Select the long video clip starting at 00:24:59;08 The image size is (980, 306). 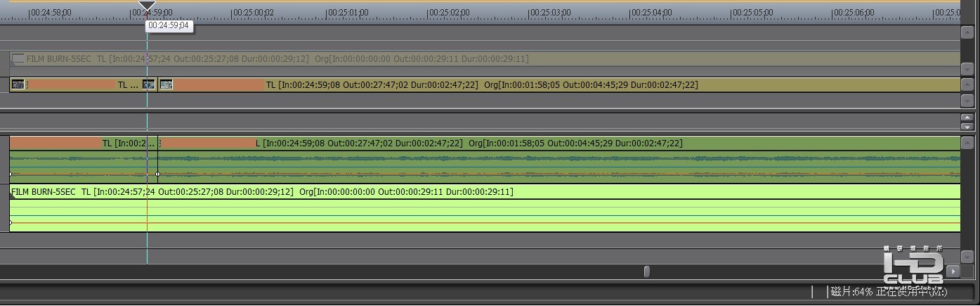click(x=558, y=84)
